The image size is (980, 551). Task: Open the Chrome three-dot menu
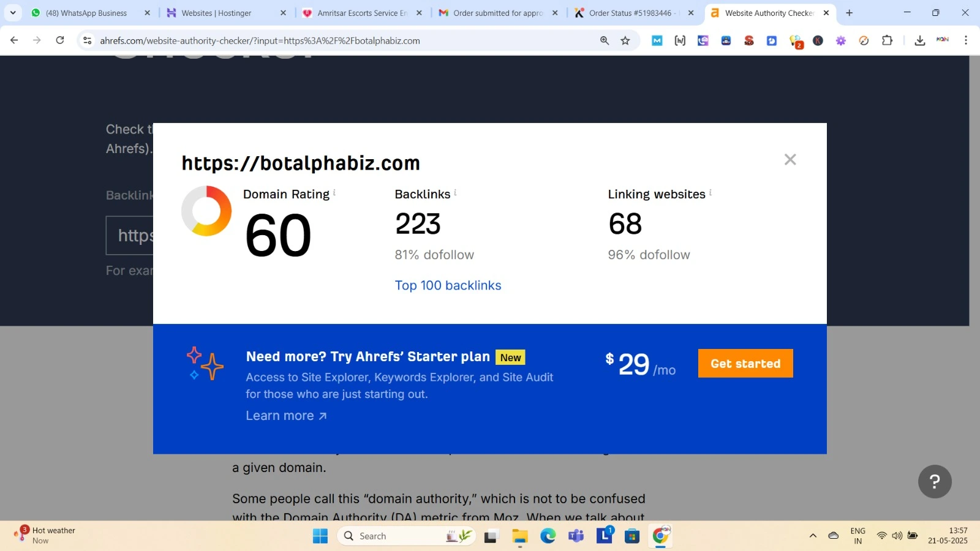966,40
